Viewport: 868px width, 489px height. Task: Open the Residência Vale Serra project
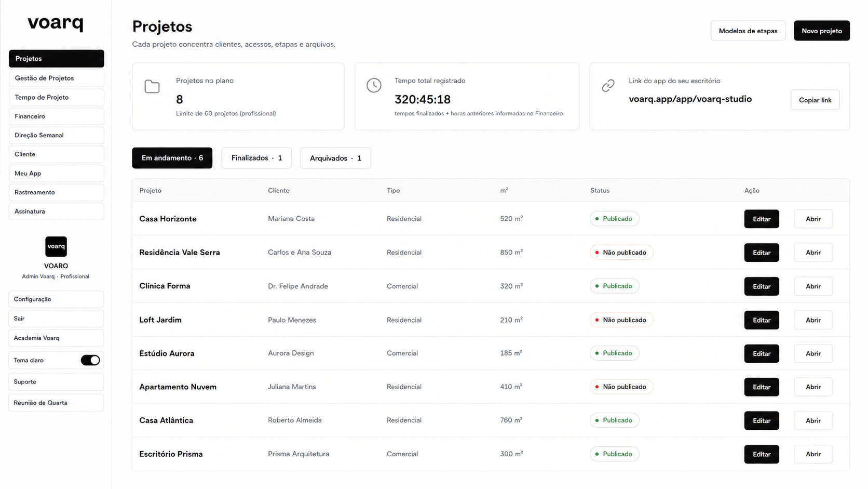coord(813,253)
